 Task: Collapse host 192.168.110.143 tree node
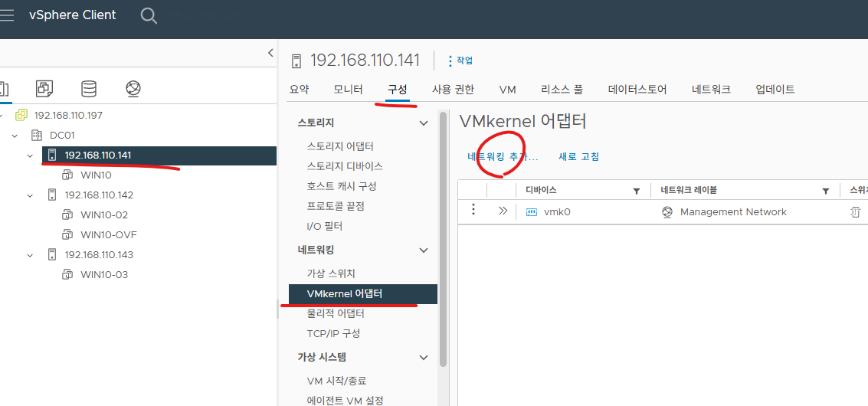(31, 255)
